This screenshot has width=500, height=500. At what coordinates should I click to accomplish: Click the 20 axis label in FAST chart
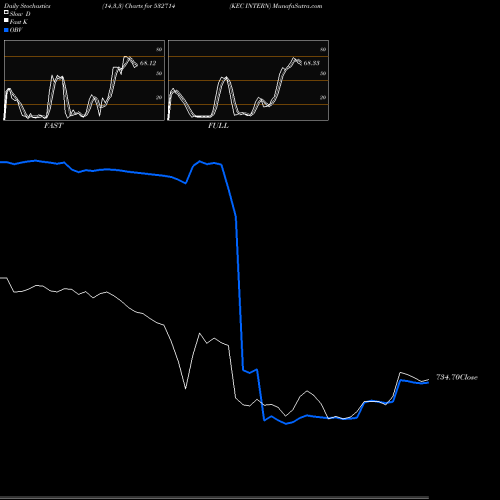point(159,97)
